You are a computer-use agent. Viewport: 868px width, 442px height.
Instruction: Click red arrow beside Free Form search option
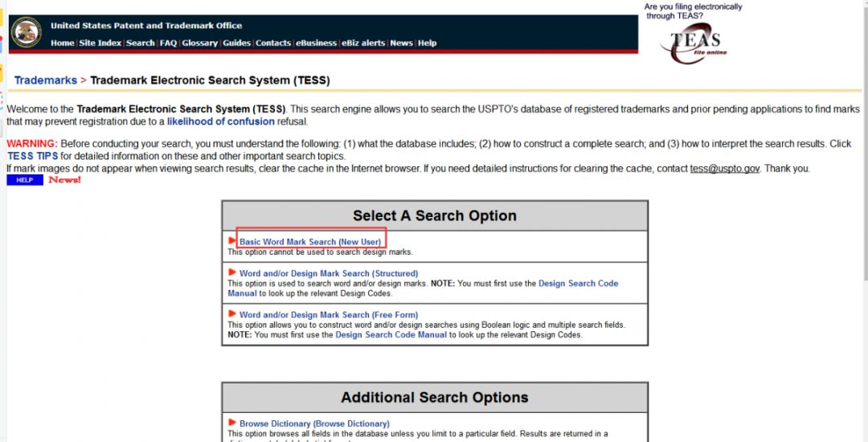coord(232,314)
